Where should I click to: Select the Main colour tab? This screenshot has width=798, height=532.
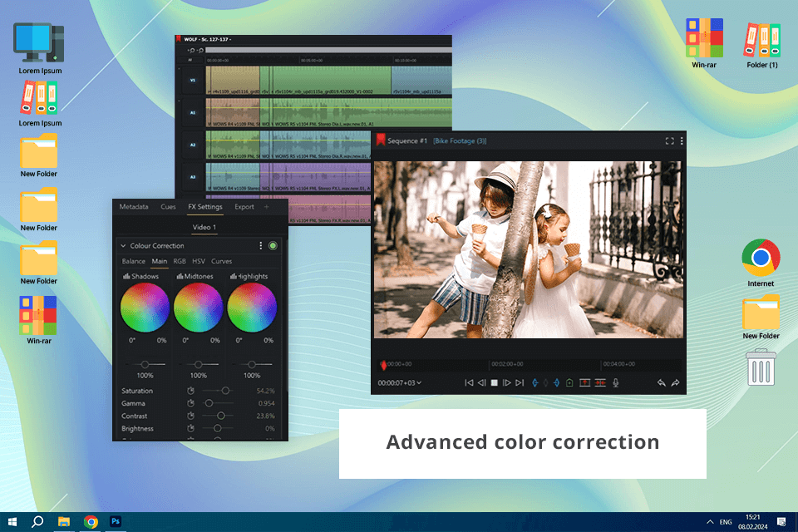click(160, 261)
